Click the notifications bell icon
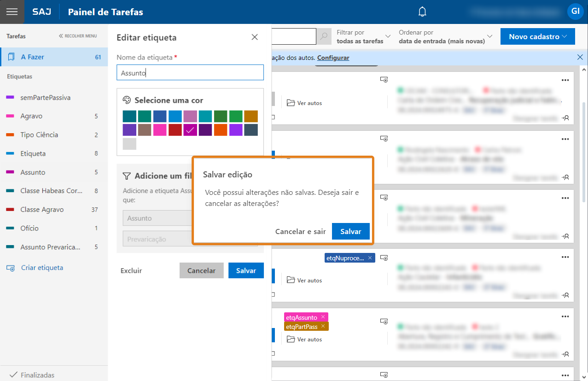588x381 pixels. point(422,12)
